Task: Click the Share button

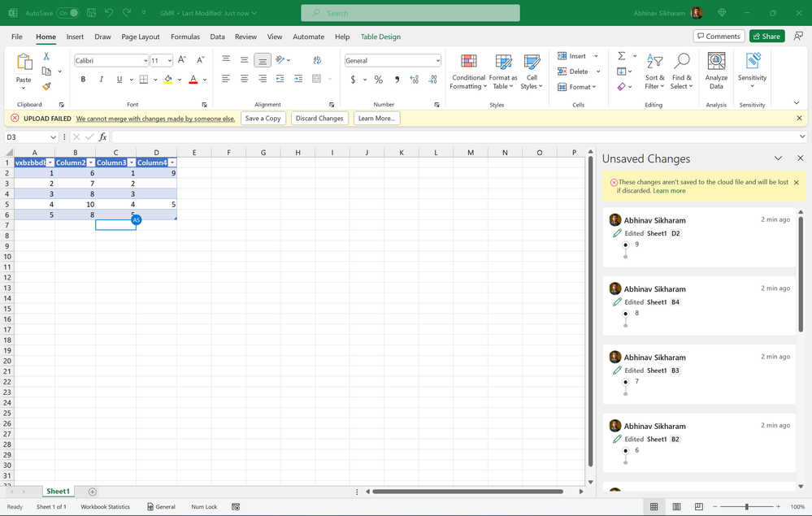Action: tap(767, 37)
